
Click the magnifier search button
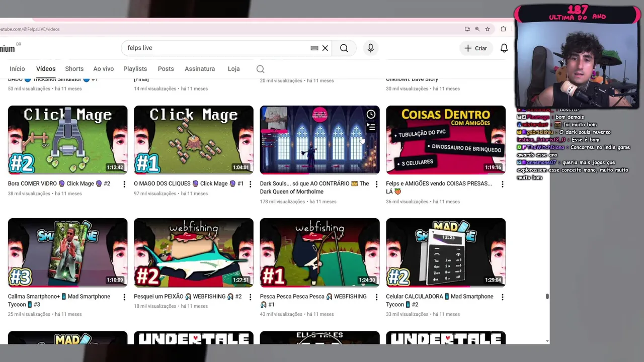[x=344, y=48]
